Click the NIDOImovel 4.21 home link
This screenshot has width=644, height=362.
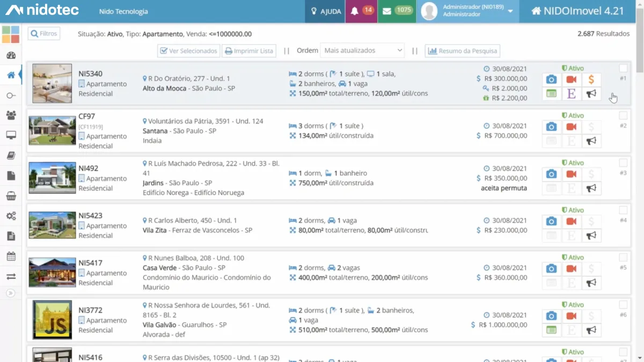point(577,11)
